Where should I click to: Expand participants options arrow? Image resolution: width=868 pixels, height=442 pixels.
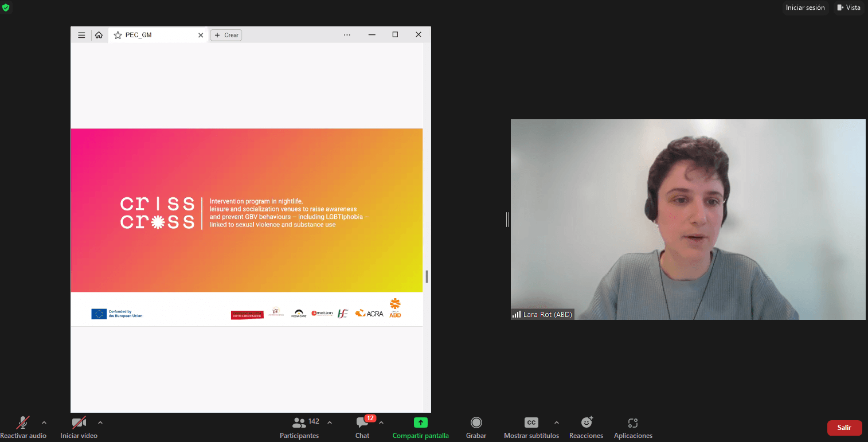click(330, 423)
